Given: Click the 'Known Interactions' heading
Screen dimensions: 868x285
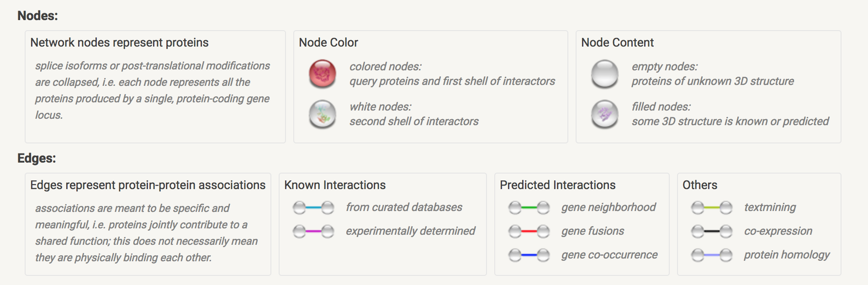Looking at the screenshot, I should tap(335, 185).
